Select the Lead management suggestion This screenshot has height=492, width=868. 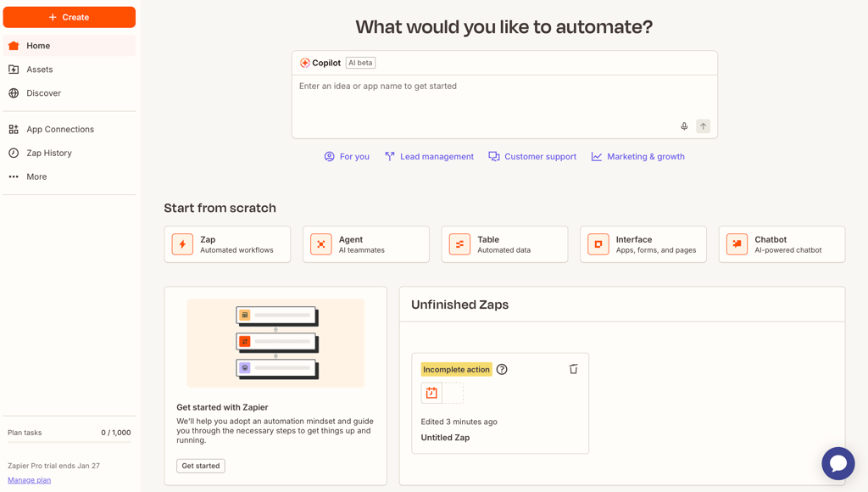(x=429, y=157)
